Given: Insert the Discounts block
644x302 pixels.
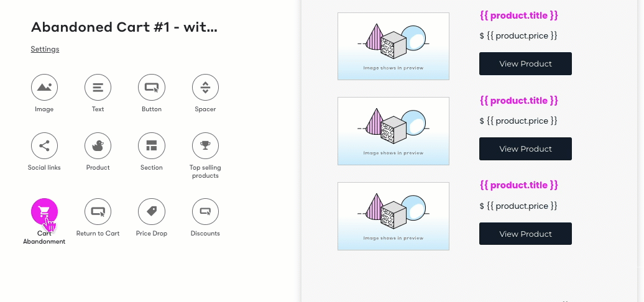Looking at the screenshot, I should [x=205, y=212].
